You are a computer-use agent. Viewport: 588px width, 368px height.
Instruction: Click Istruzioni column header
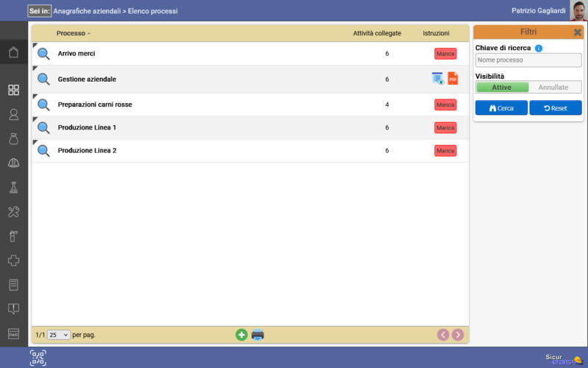pyautogui.click(x=436, y=33)
